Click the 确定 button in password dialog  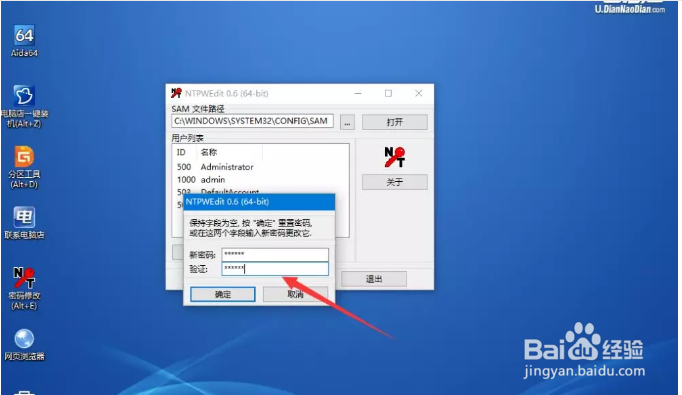(x=223, y=295)
